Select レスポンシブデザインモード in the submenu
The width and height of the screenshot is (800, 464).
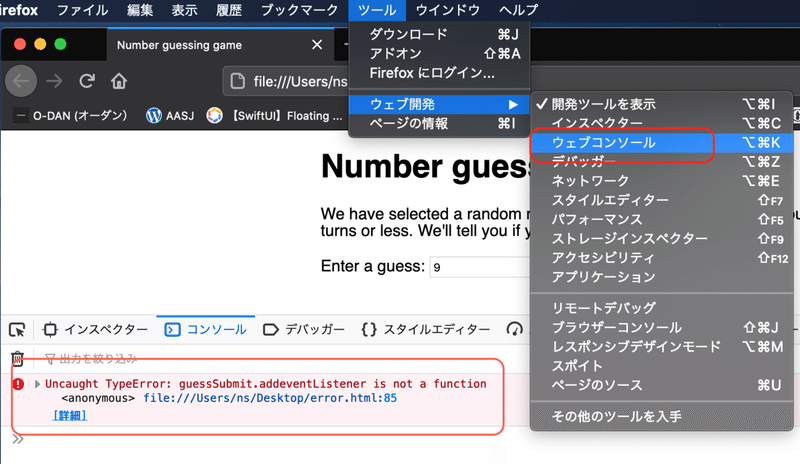pyautogui.click(x=662, y=347)
